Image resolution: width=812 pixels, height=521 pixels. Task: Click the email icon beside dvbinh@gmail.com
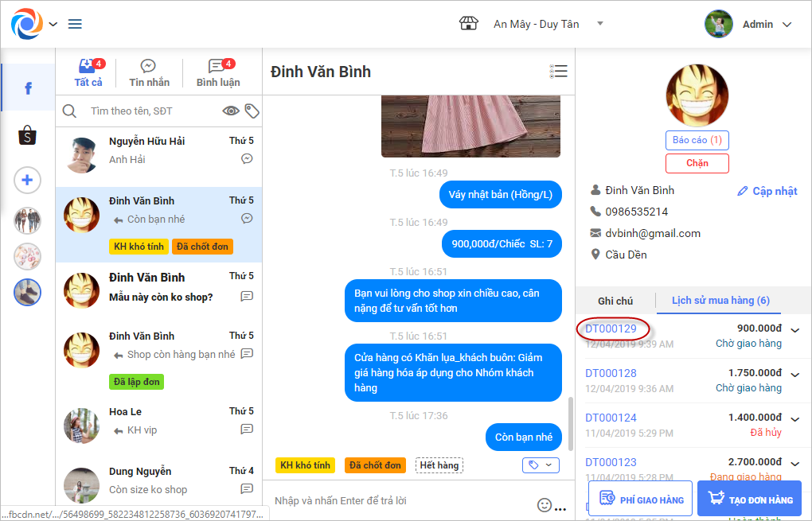(595, 233)
